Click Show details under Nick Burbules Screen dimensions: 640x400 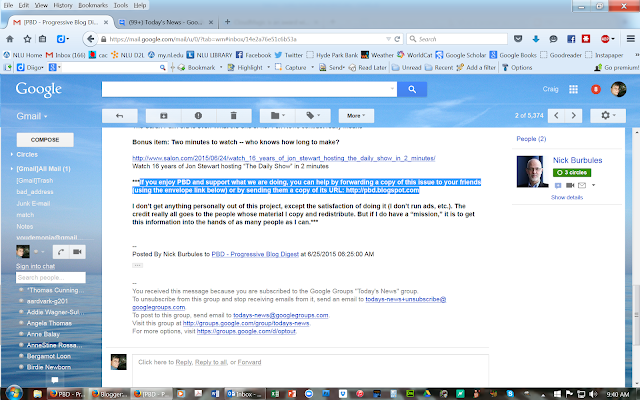coord(567,198)
